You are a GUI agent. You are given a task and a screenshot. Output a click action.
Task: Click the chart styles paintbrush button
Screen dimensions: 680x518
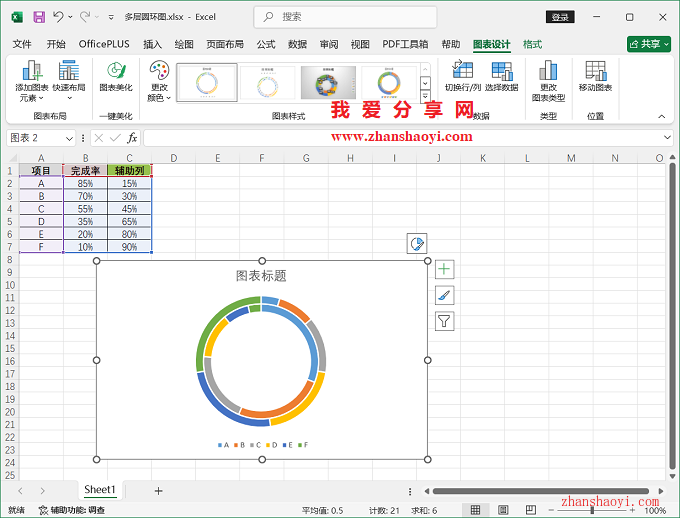coord(445,295)
